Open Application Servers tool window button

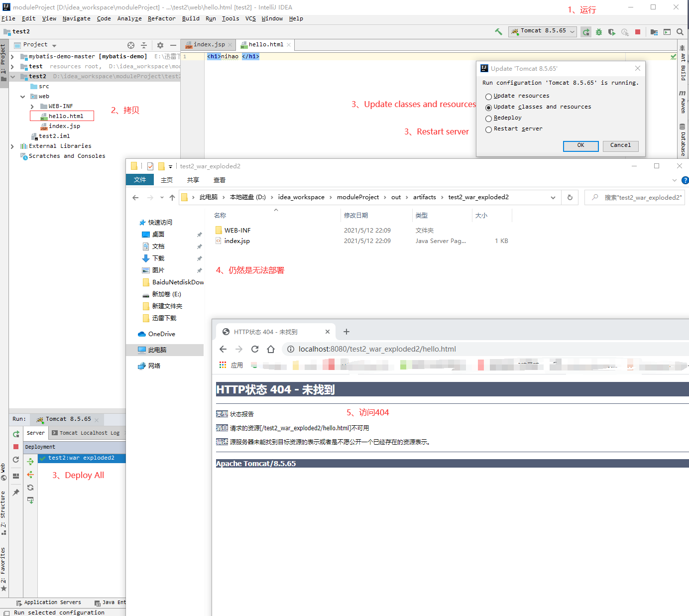click(x=49, y=603)
